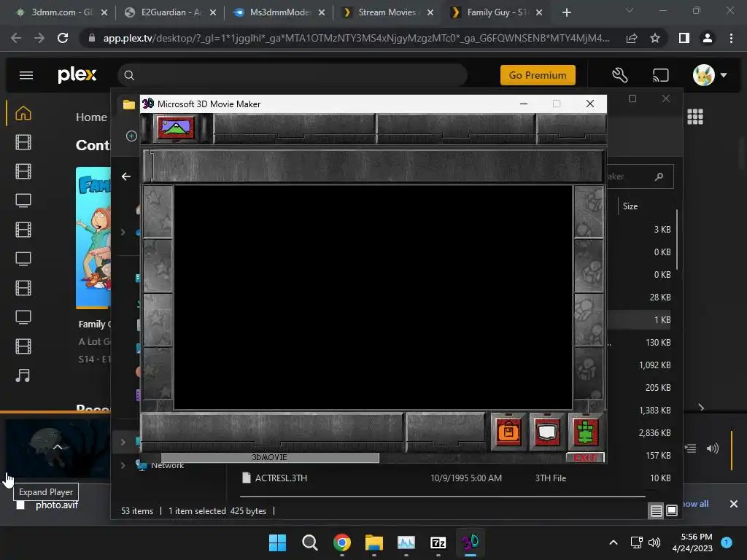Open the Chrome profile icon
The height and width of the screenshot is (560, 747).
pos(708,38)
